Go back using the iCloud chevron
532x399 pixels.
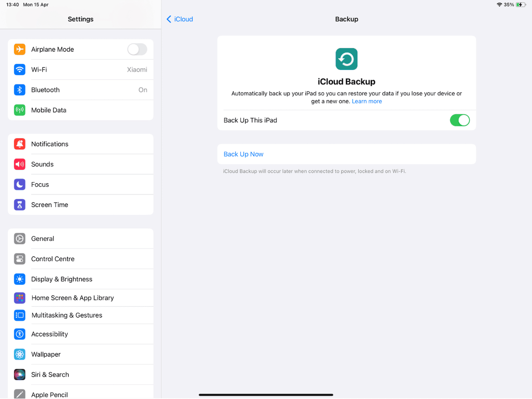coord(179,19)
